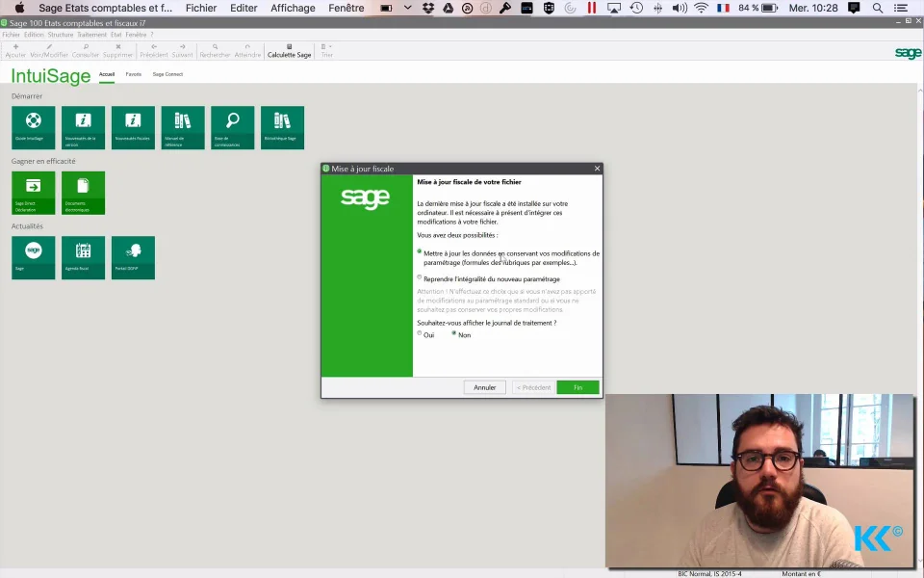Screen dimensions: 924x578
Task: Open the Sage app Fichier menu
Action: point(12,35)
